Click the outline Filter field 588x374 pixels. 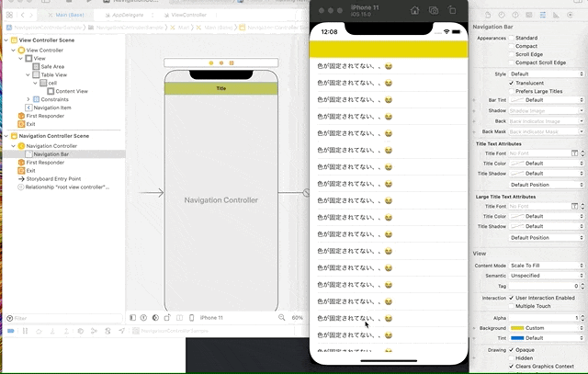(x=64, y=319)
